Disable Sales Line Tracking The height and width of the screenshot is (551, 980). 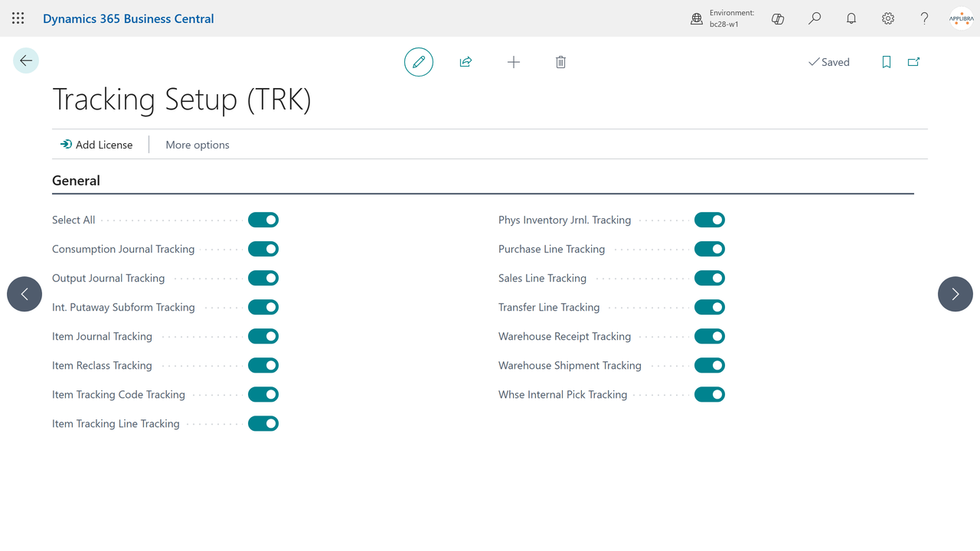tap(710, 279)
